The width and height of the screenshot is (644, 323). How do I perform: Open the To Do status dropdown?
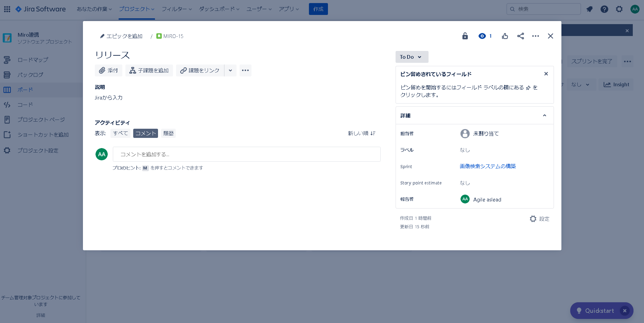click(411, 57)
